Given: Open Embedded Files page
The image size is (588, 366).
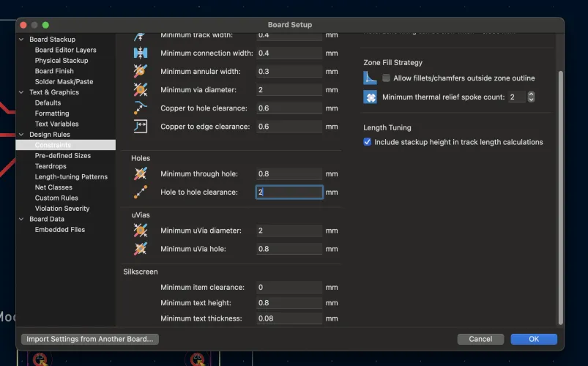Looking at the screenshot, I should coord(60,230).
